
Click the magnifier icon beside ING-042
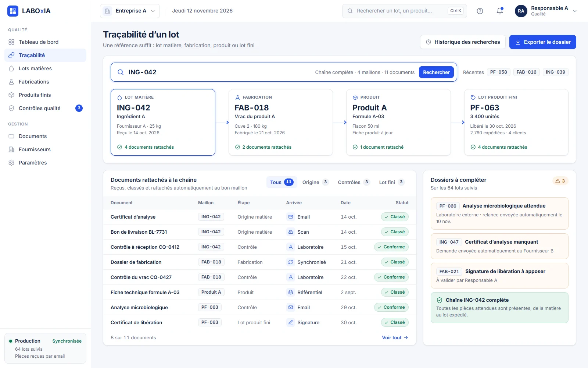click(121, 72)
